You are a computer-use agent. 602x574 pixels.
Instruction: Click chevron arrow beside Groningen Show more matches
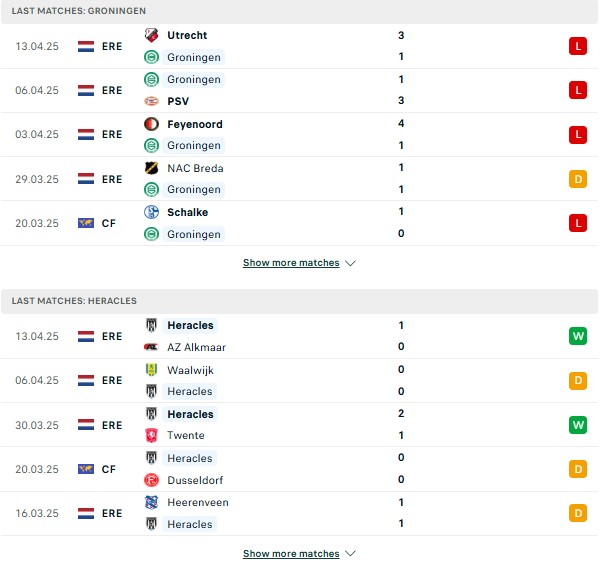(x=350, y=263)
